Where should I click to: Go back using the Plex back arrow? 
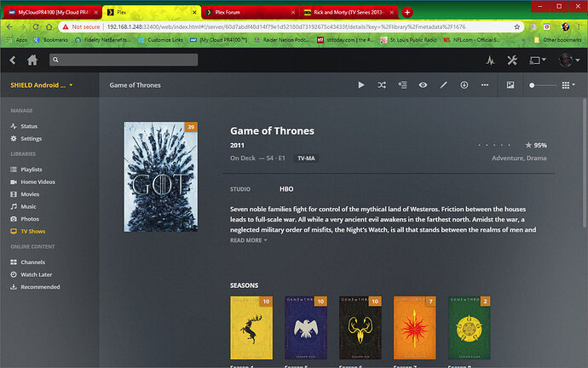click(13, 60)
